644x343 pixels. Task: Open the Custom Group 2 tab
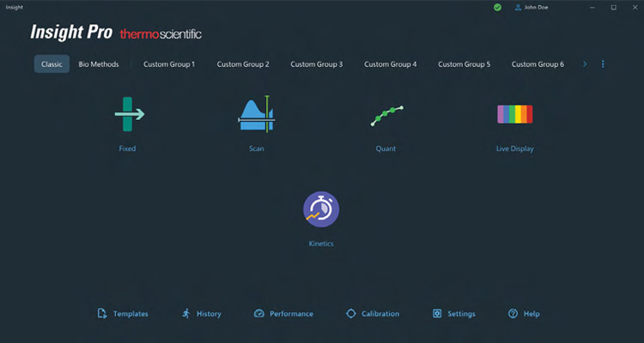click(243, 64)
